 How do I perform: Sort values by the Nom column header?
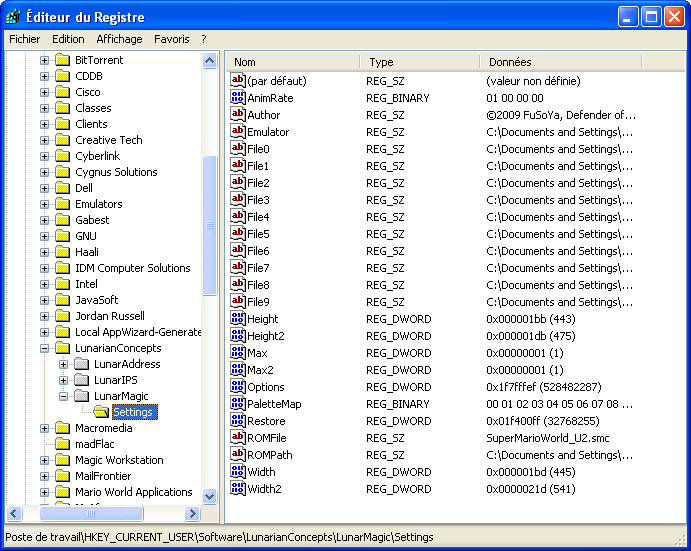coord(293,62)
